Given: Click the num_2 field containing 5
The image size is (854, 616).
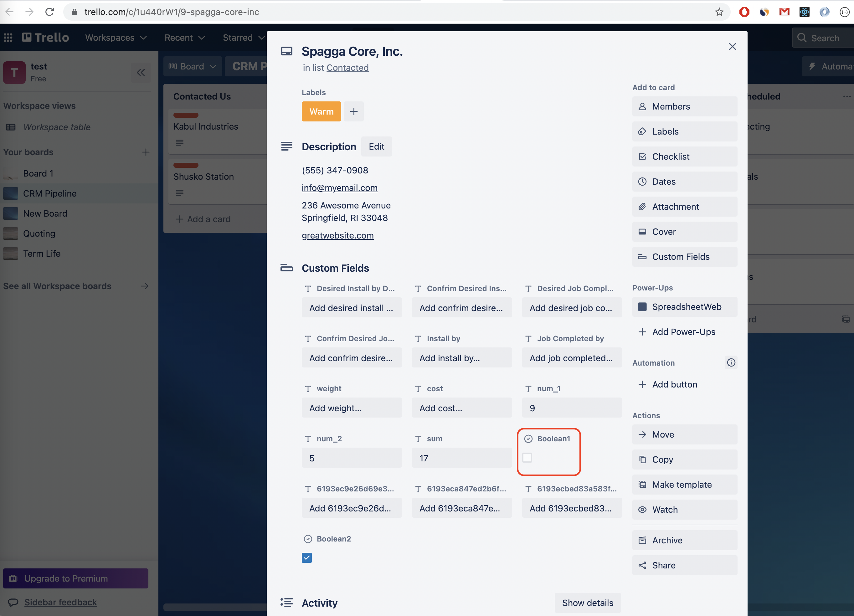Looking at the screenshot, I should click(351, 458).
